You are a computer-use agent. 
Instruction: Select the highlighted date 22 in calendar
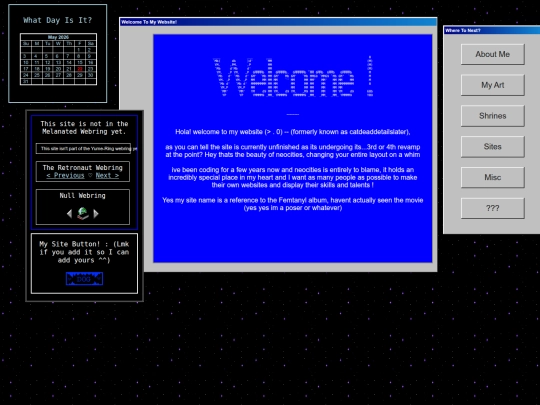pyautogui.click(x=80, y=69)
